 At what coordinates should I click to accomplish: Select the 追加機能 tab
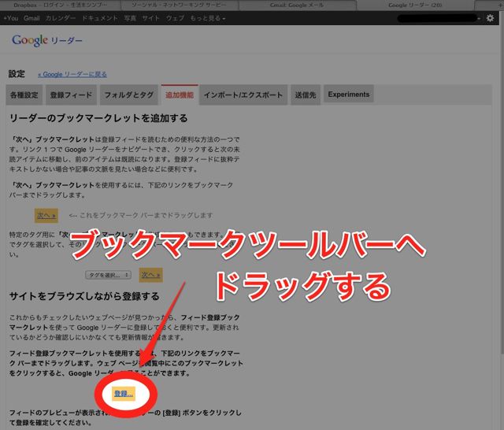[x=180, y=95]
